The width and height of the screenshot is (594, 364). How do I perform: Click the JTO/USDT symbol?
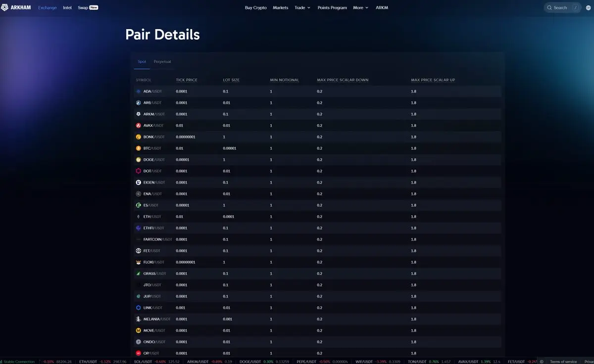coord(152,285)
